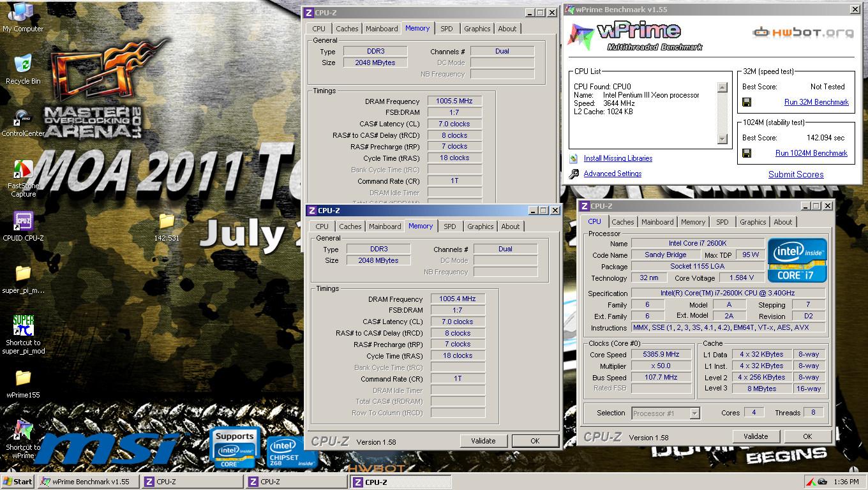Launch CPUID CPU-Z desktop shortcut
The image size is (868, 490).
23,226
